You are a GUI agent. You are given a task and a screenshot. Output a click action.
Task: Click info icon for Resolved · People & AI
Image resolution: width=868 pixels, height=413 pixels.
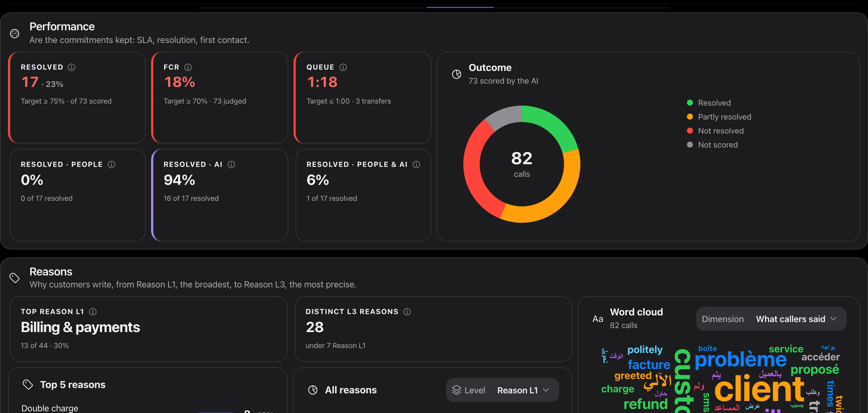(x=416, y=164)
